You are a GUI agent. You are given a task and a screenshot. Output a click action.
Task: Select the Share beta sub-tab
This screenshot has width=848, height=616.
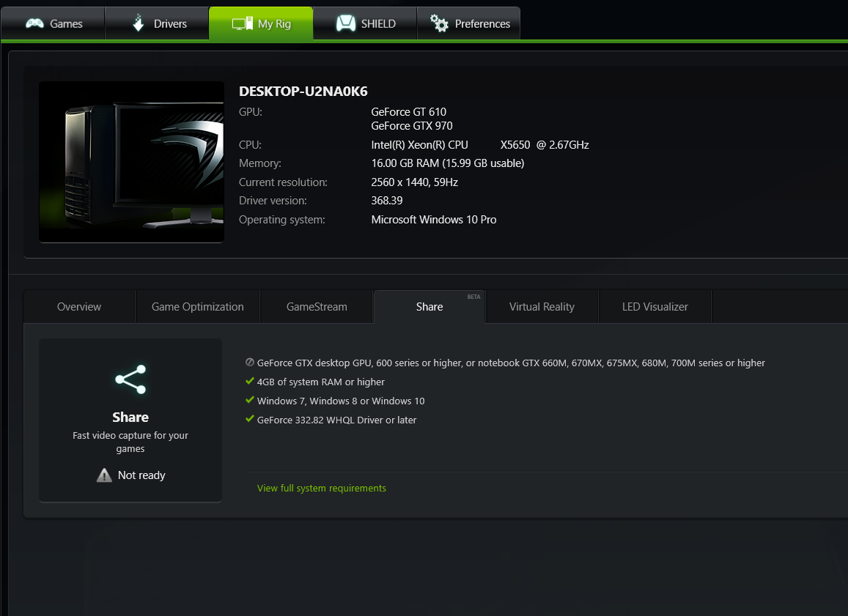point(429,307)
